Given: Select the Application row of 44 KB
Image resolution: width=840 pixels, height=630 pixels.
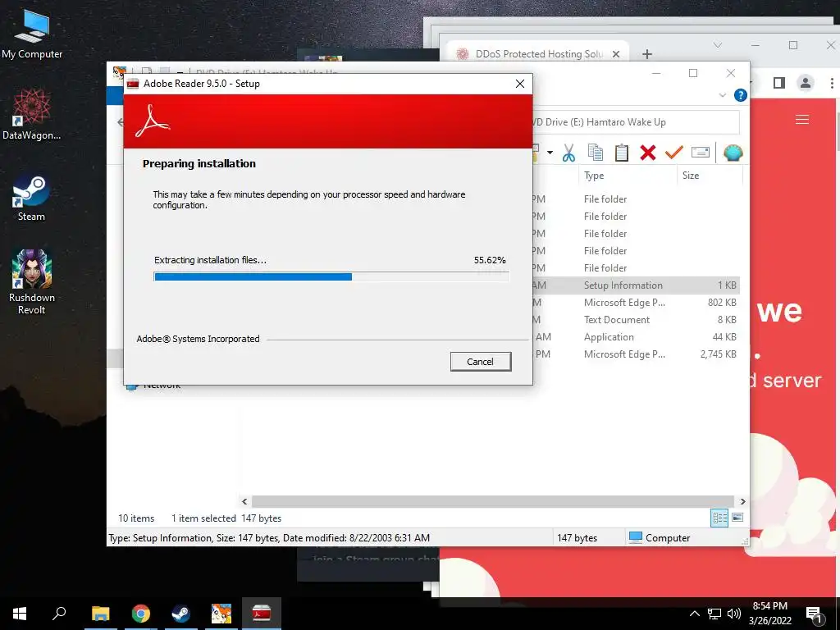Looking at the screenshot, I should click(x=637, y=337).
